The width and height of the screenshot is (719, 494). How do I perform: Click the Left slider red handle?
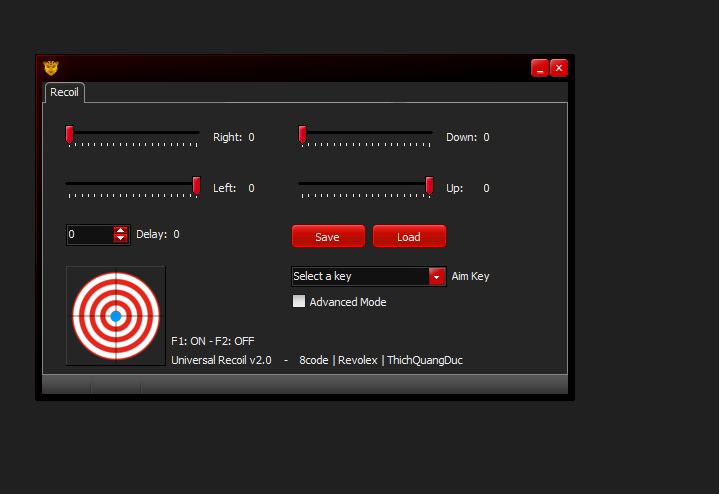click(x=197, y=185)
